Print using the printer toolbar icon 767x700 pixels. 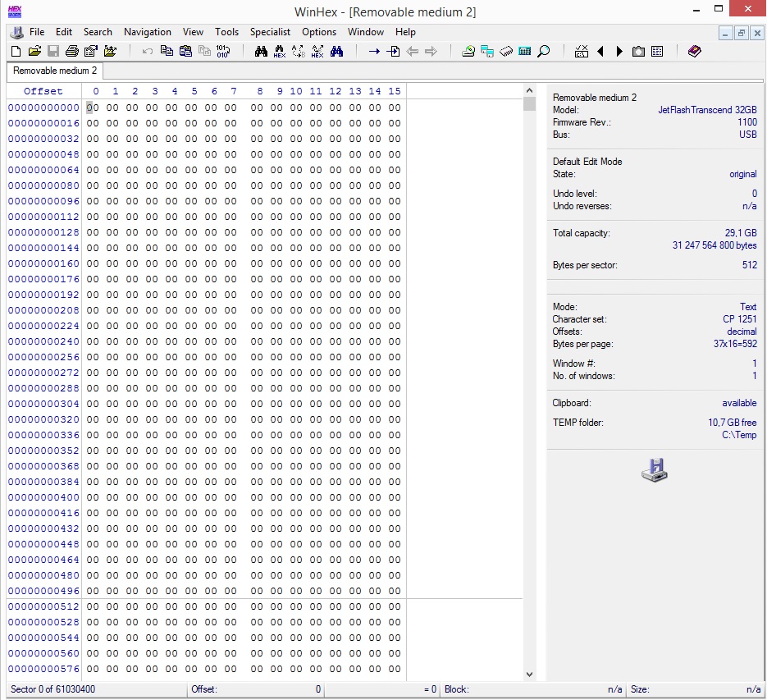72,52
